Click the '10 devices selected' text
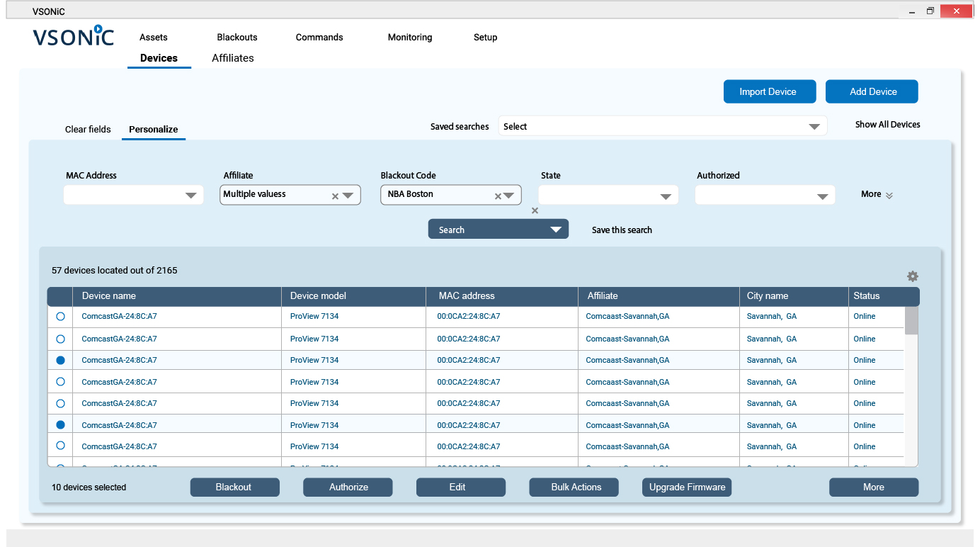Viewport: 980px width, 547px height. point(89,487)
